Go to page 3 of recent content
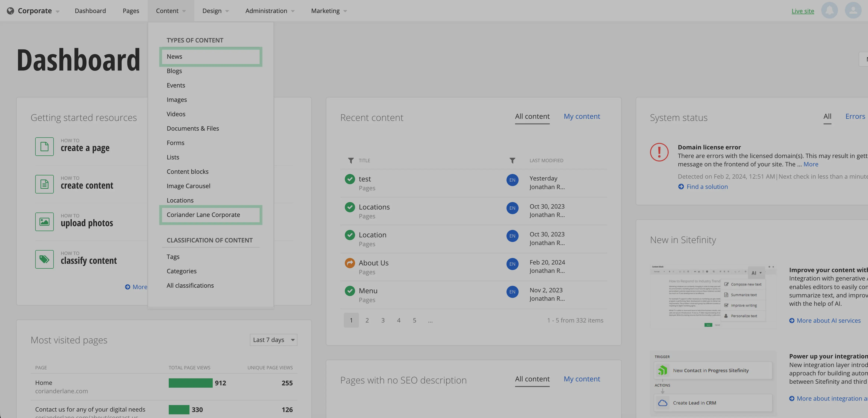The image size is (868, 418). click(x=383, y=320)
